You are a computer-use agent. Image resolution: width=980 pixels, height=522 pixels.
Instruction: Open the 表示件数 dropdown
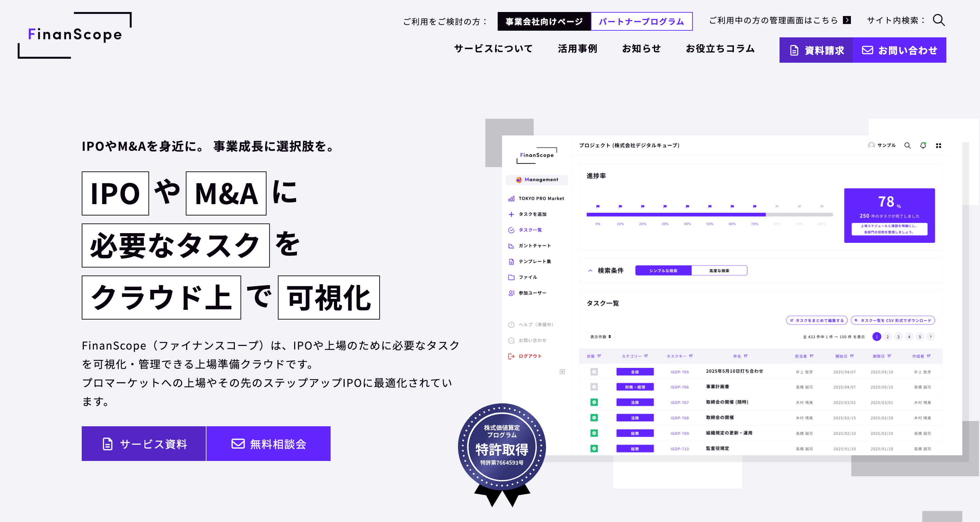tap(601, 337)
